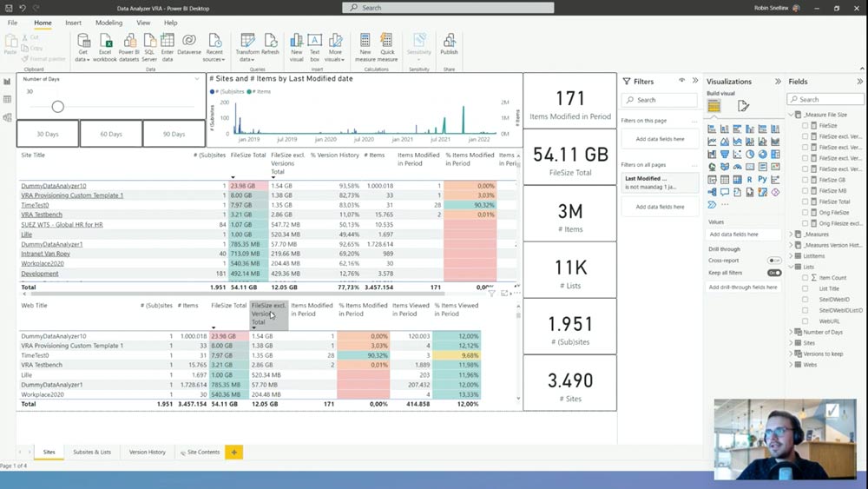Open the Insert ribbon tab
This screenshot has height=489, width=868.
tap(73, 23)
